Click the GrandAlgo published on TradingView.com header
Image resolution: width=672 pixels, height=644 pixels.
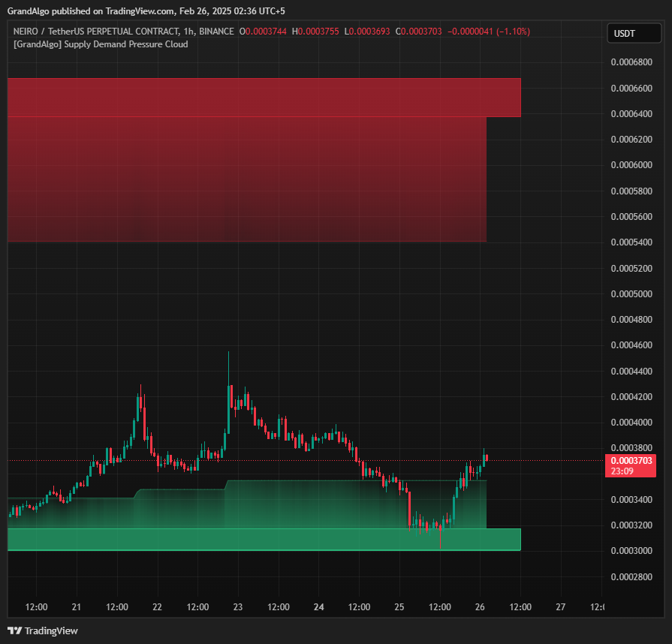146,11
